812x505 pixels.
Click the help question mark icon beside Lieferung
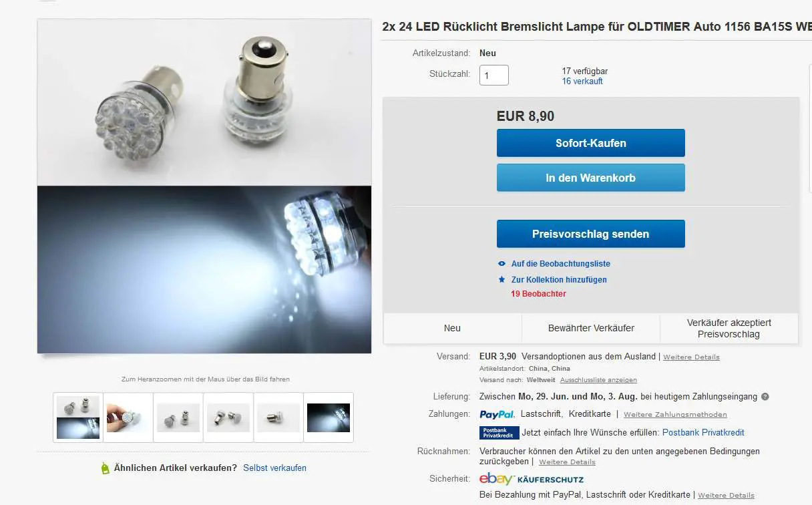[x=765, y=397]
